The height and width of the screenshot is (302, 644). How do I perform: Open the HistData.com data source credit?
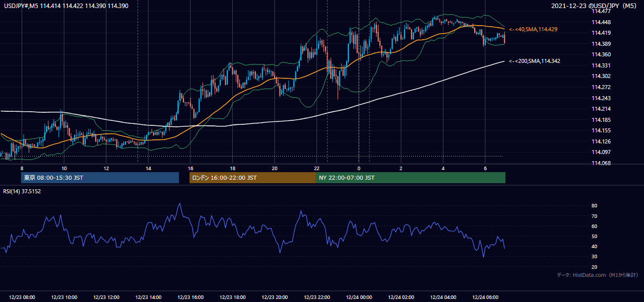[598, 275]
